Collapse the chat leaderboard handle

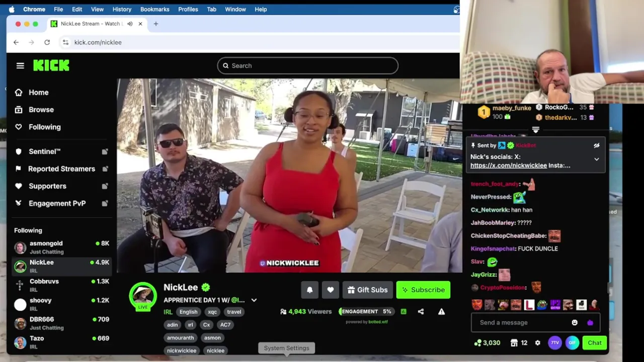click(535, 130)
